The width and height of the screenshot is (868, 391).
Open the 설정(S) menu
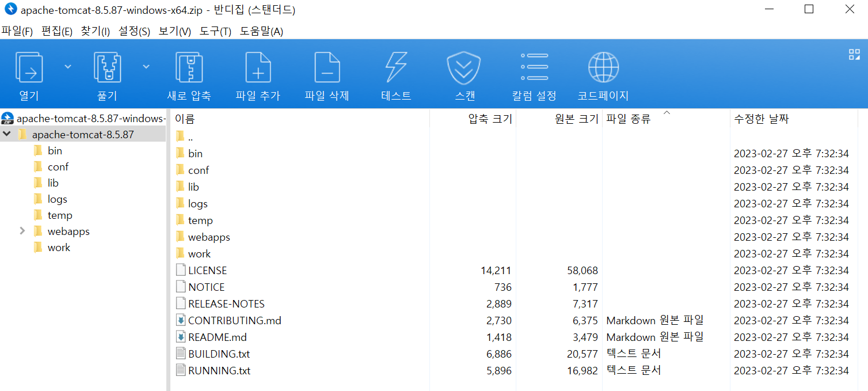pos(134,31)
